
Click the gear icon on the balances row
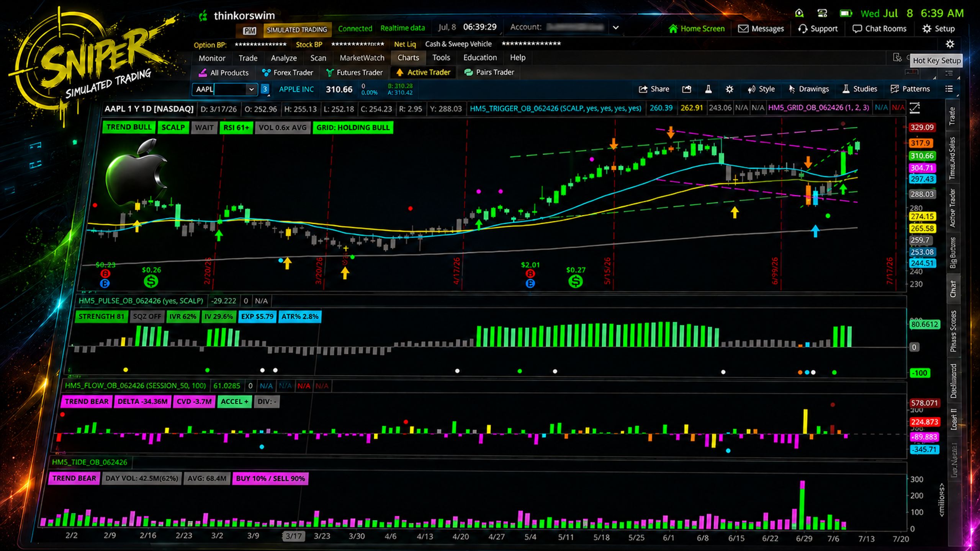pyautogui.click(x=950, y=44)
